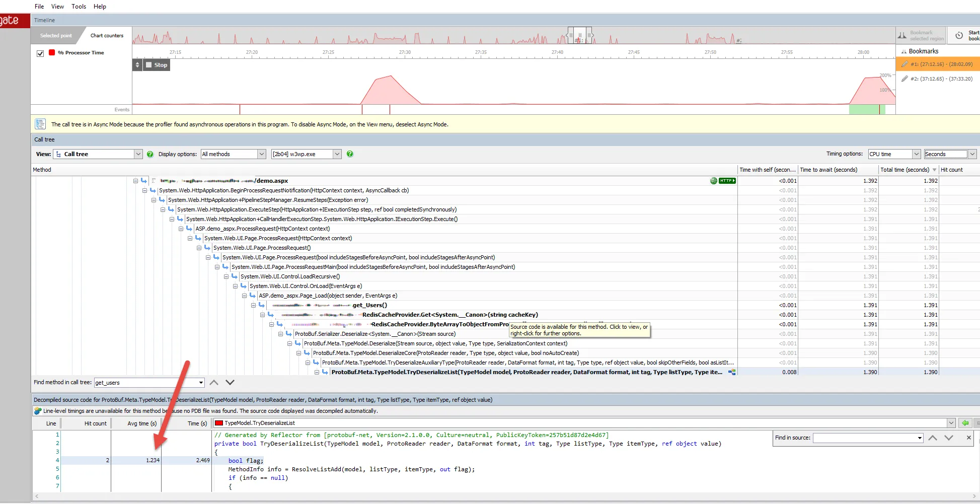Collapse the get_Users() tree node
Image resolution: width=980 pixels, height=504 pixels.
[x=253, y=305]
